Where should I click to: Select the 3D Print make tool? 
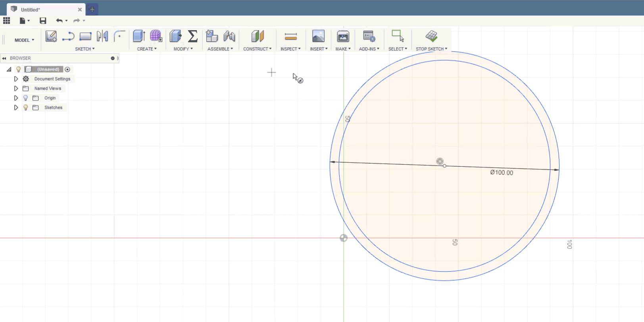(x=343, y=36)
